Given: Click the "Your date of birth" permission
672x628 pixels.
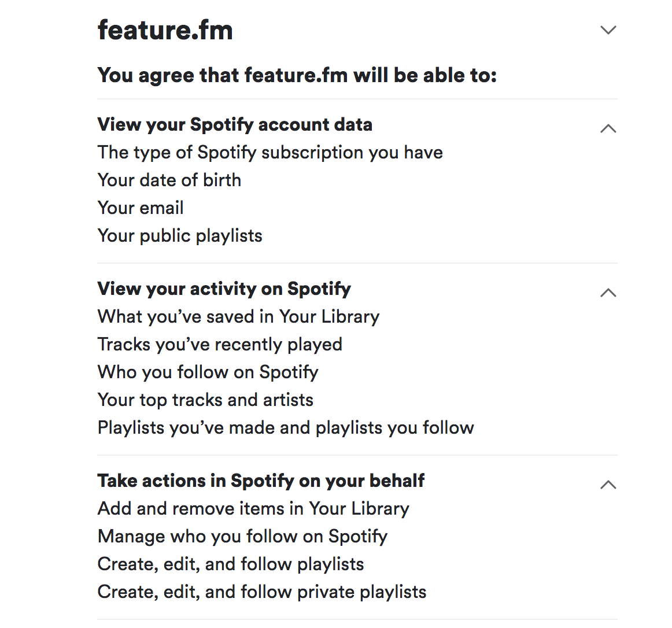Looking at the screenshot, I should (x=169, y=180).
